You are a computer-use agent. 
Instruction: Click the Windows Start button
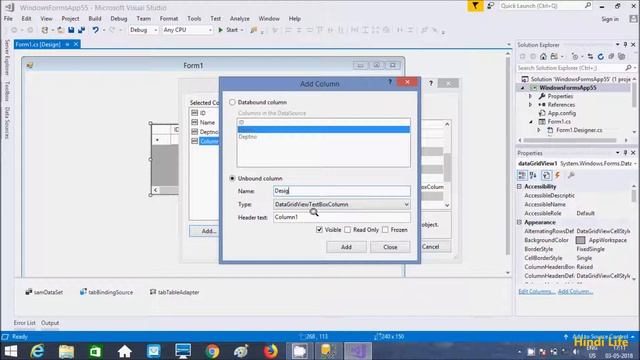coord(11,351)
